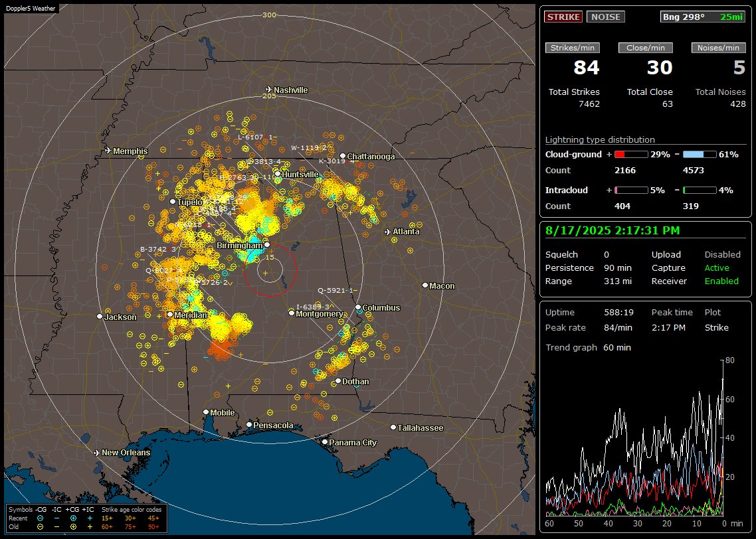Screen dimensions: 756x539
Task: Click the Old -CG yellow legend symbol
Action: click(x=40, y=527)
